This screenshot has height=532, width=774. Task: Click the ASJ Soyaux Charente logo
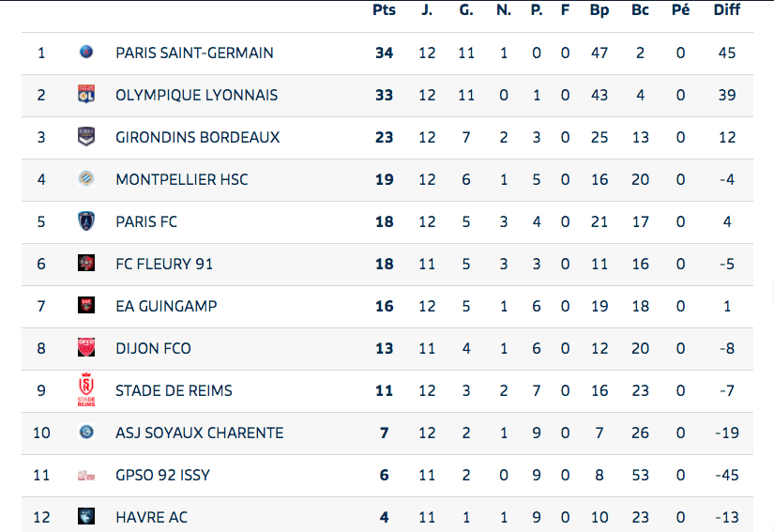click(86, 433)
